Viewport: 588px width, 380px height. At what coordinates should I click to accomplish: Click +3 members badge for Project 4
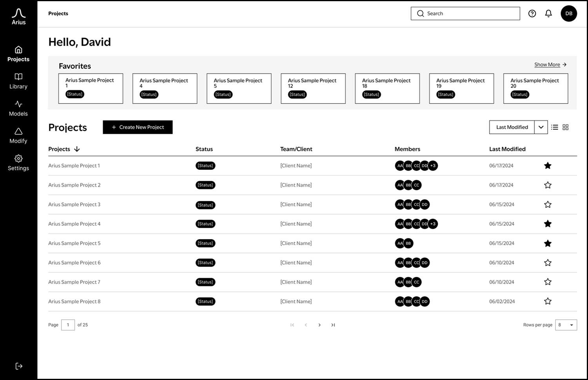point(433,224)
